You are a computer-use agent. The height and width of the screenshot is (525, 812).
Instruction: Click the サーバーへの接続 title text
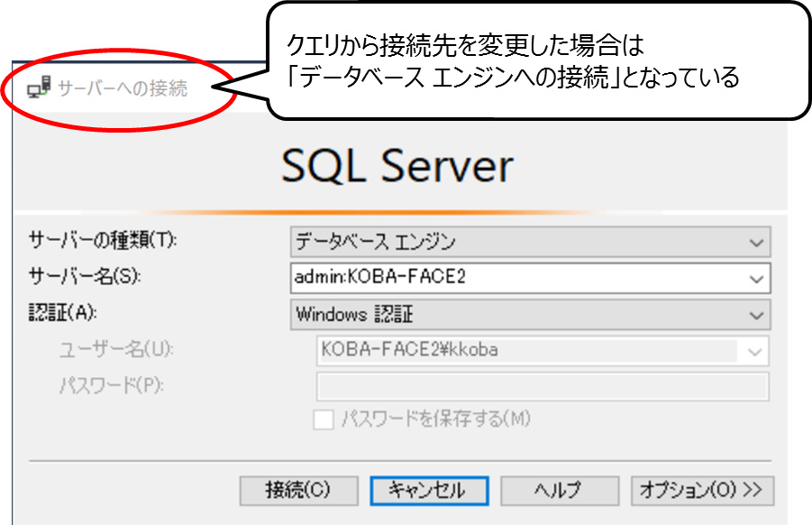[x=123, y=88]
